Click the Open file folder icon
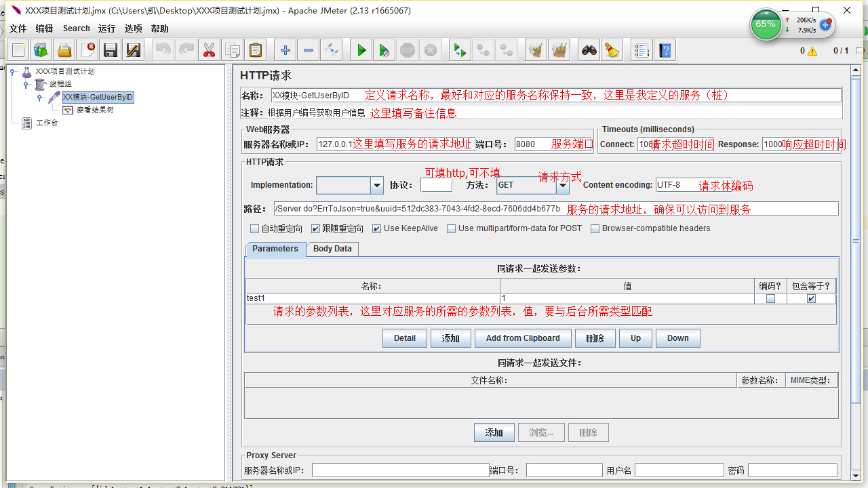 [x=64, y=50]
